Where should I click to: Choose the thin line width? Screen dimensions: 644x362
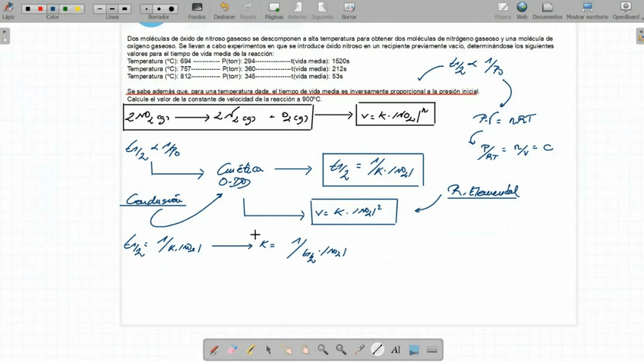tap(99, 8)
